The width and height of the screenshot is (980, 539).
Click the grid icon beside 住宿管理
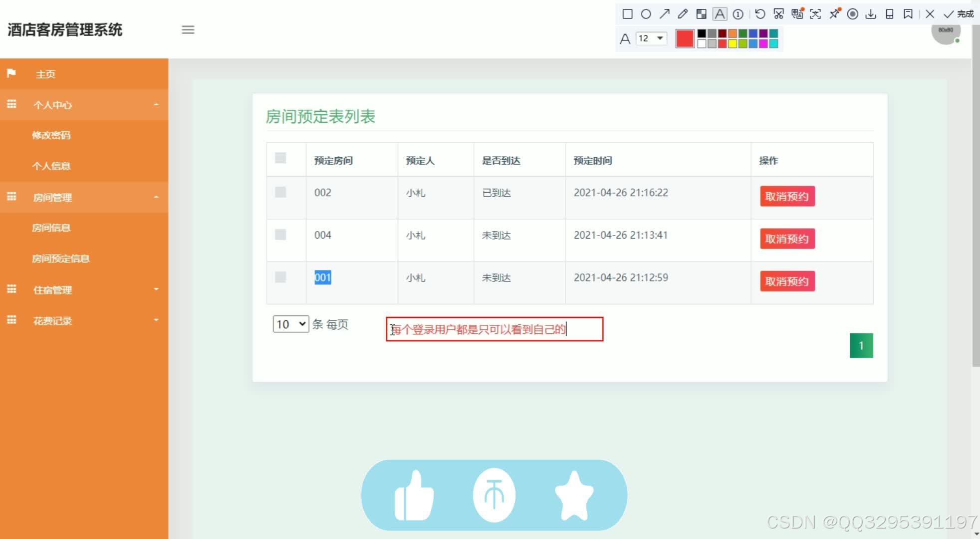[x=11, y=289]
